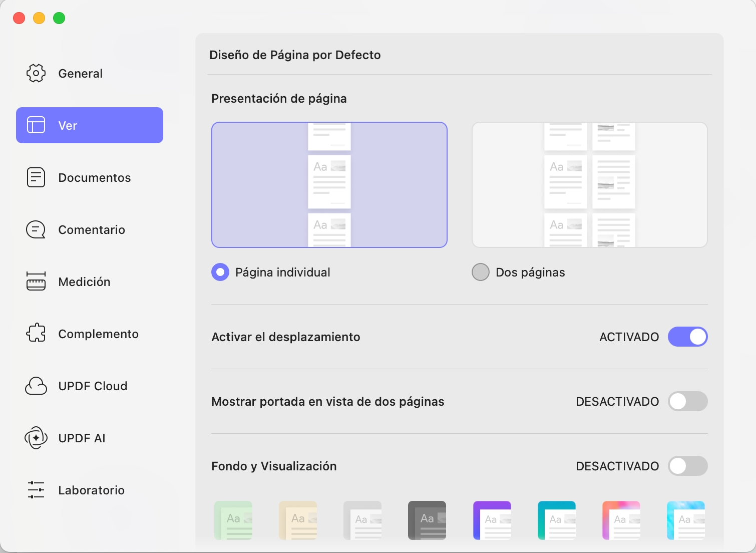Maximize the window with the green button
The width and height of the screenshot is (756, 553).
(59, 18)
